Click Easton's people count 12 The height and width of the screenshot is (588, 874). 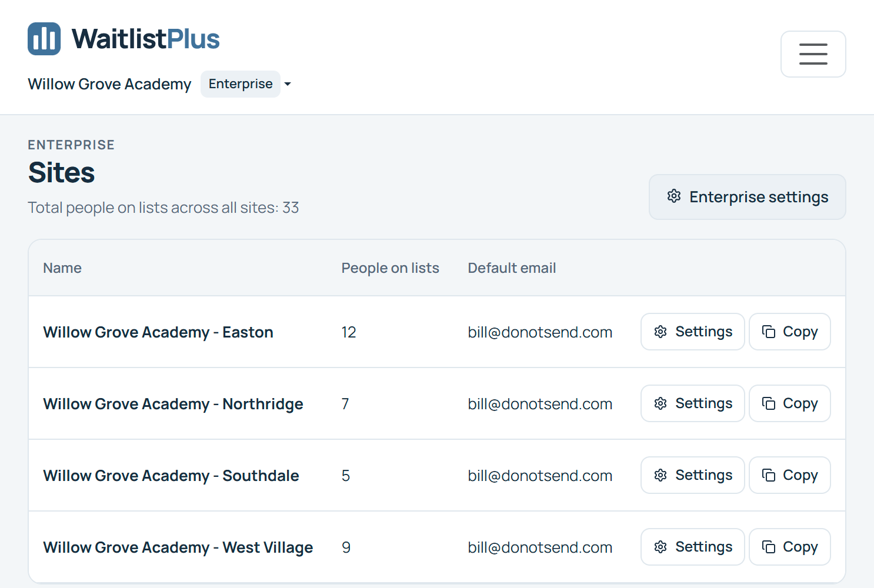point(349,332)
